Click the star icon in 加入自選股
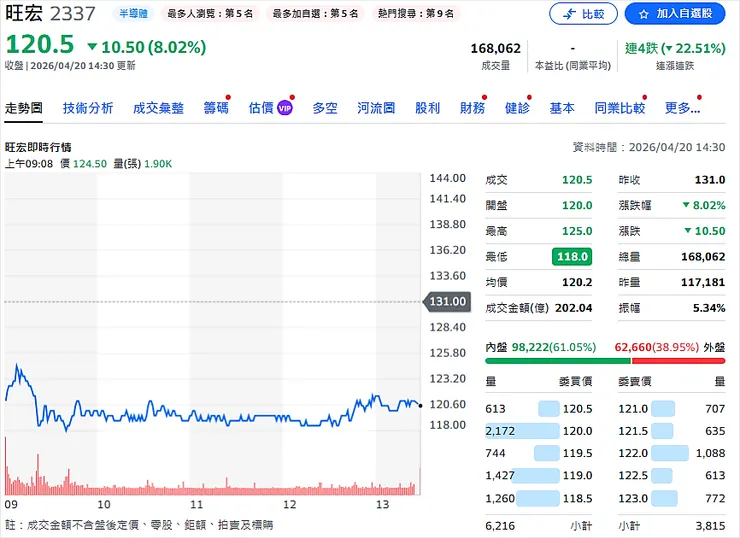The height and width of the screenshot is (538, 740). click(x=643, y=14)
